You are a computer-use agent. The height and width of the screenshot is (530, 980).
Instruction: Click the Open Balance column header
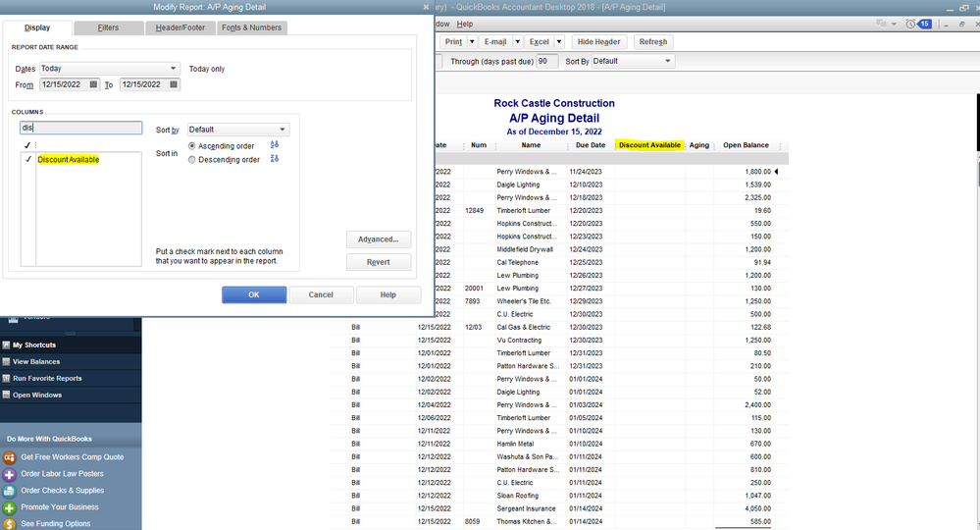746,145
